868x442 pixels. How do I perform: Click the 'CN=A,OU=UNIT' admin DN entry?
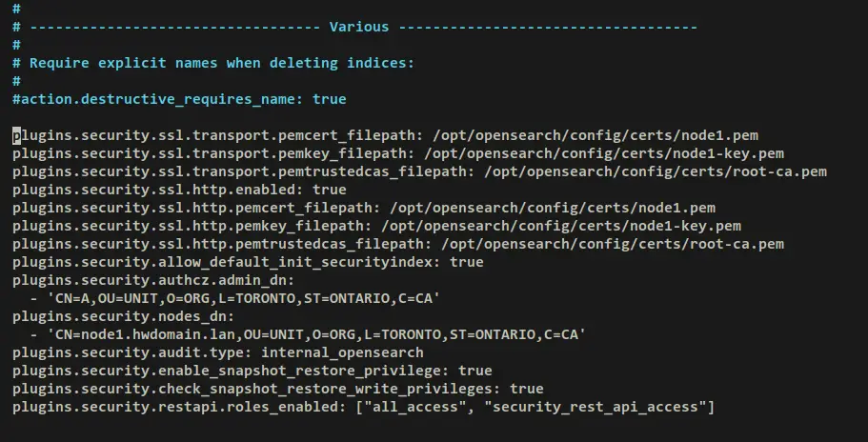244,299
